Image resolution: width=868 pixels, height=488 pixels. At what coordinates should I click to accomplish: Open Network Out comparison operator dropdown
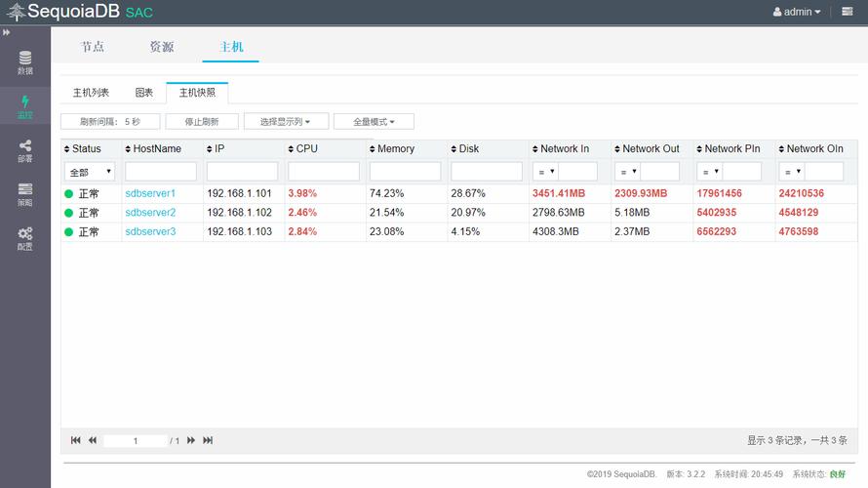coord(628,172)
